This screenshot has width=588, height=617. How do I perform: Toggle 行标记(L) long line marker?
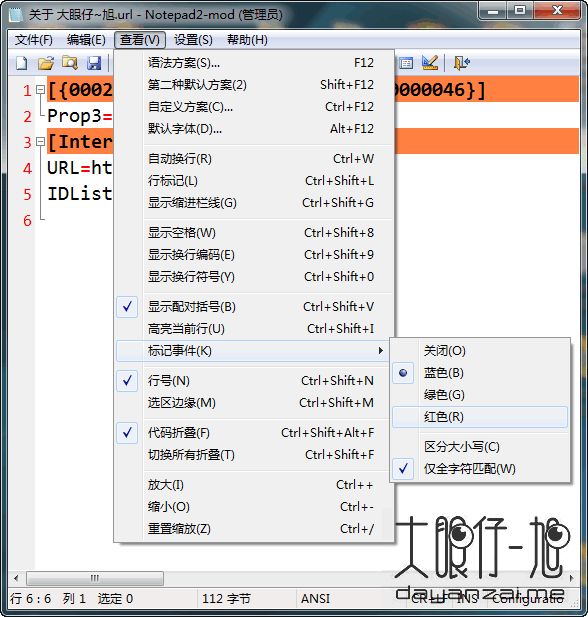point(255,181)
